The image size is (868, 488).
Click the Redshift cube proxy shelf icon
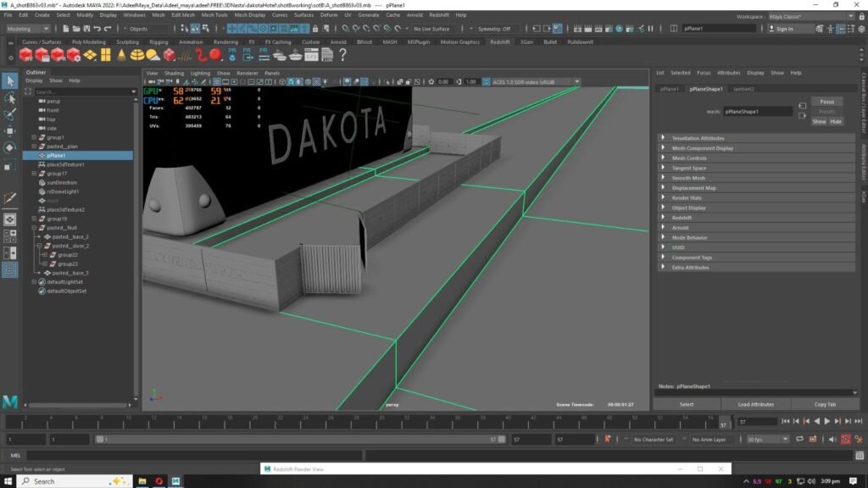pyautogui.click(x=169, y=55)
